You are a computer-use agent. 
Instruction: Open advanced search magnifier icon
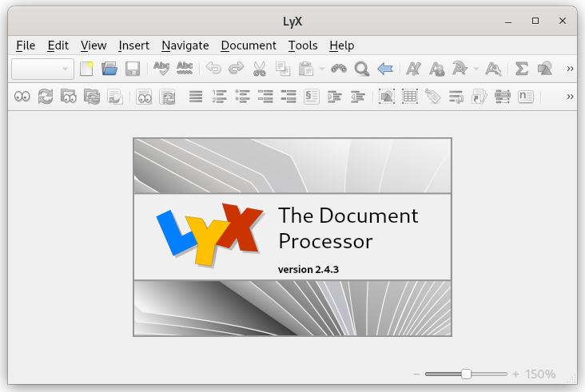tap(362, 69)
